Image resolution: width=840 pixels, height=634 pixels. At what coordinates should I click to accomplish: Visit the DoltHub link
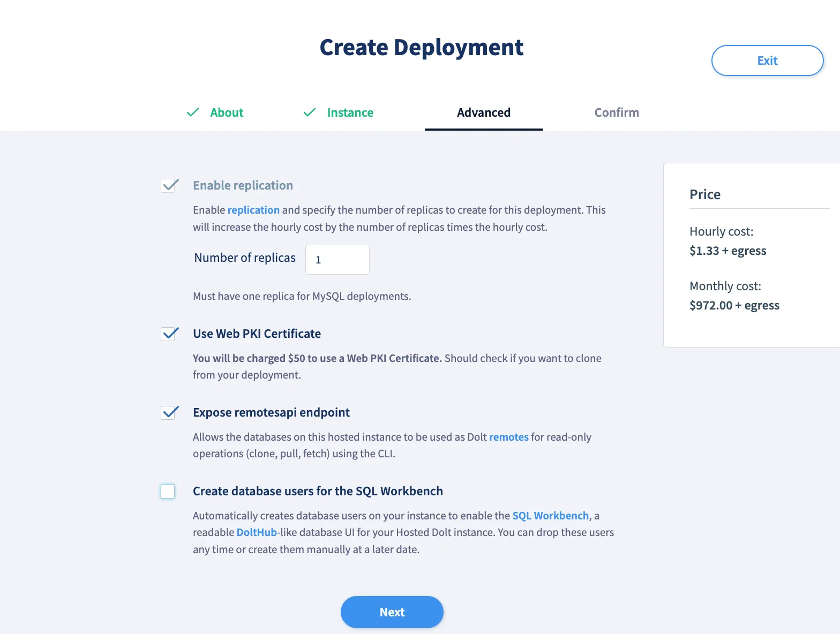[x=257, y=532]
